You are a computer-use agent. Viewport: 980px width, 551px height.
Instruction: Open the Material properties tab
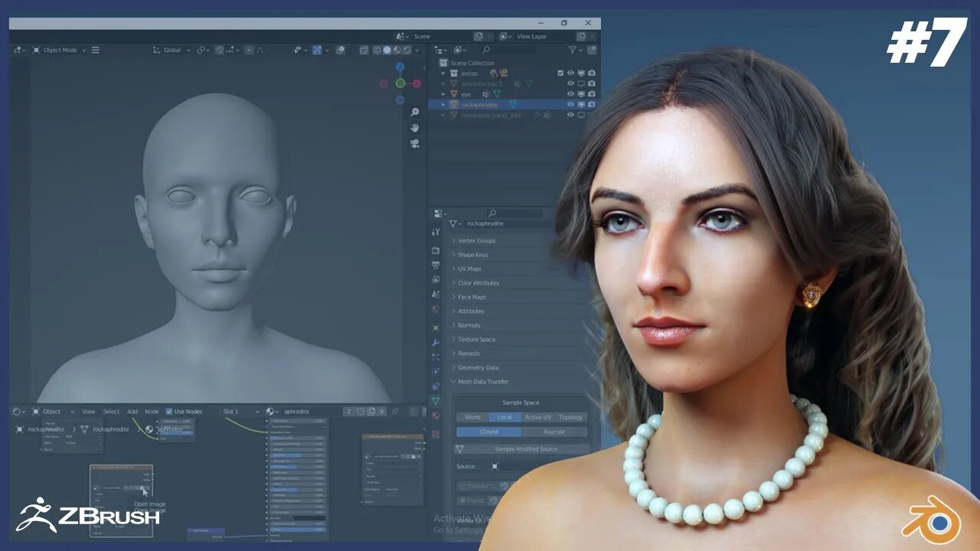pos(436,416)
